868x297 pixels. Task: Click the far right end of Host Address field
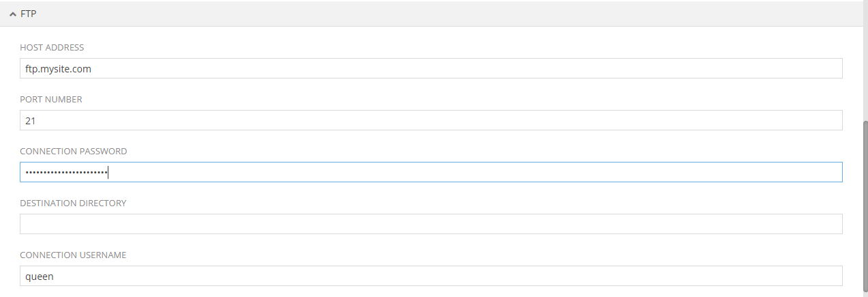[835, 68]
